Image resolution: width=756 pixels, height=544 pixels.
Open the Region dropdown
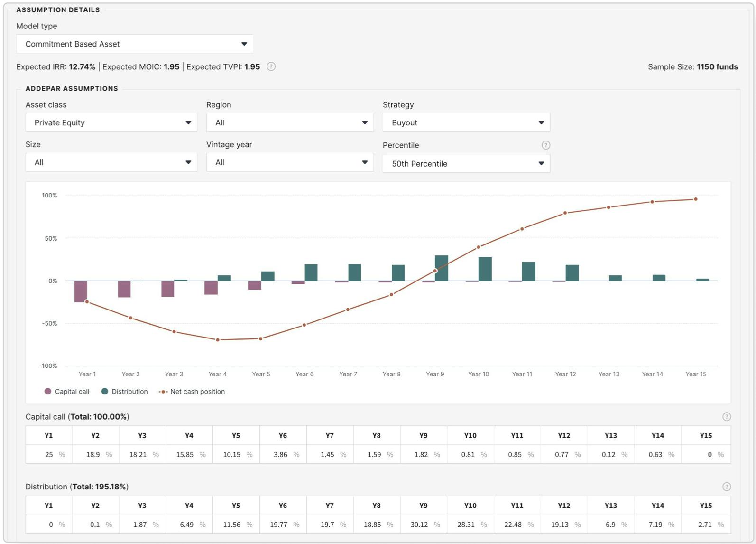(x=289, y=123)
